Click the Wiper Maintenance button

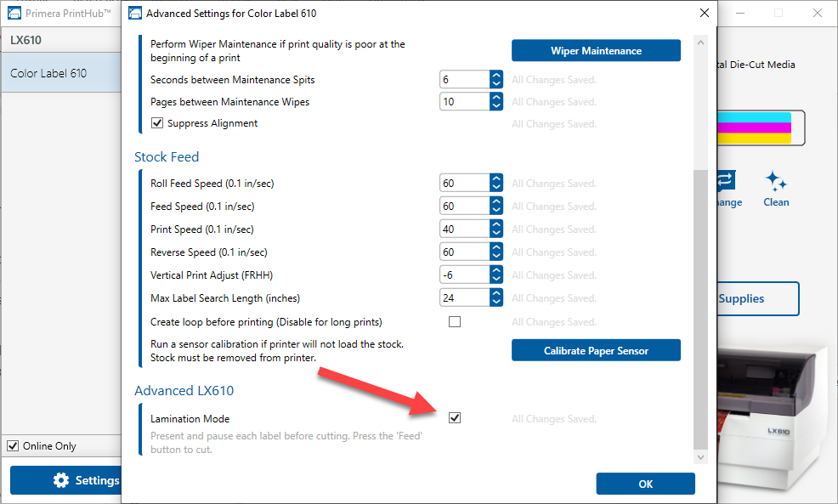click(596, 50)
